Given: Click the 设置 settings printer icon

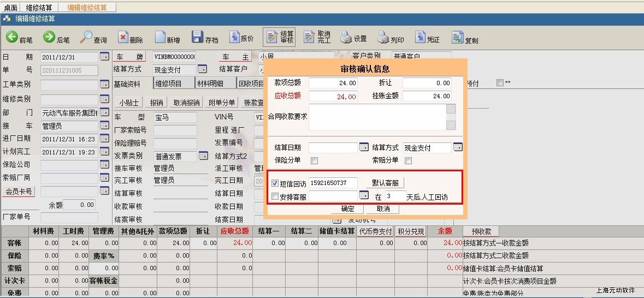Looking at the screenshot, I should (x=346, y=37).
